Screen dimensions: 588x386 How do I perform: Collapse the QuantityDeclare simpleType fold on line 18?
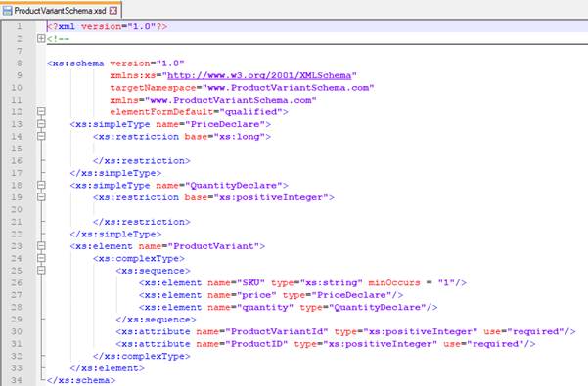[41, 185]
